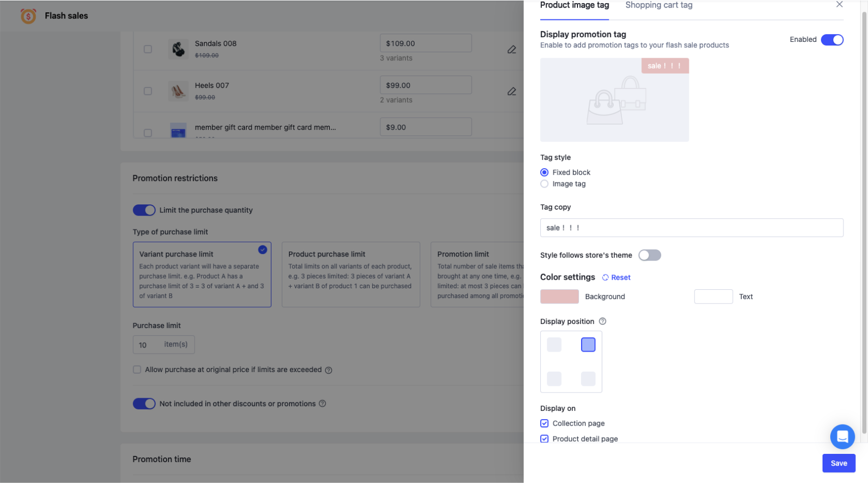Viewport: 868px width, 483px height.
Task: Click the edit pencil for Sandals 008
Action: coord(511,50)
